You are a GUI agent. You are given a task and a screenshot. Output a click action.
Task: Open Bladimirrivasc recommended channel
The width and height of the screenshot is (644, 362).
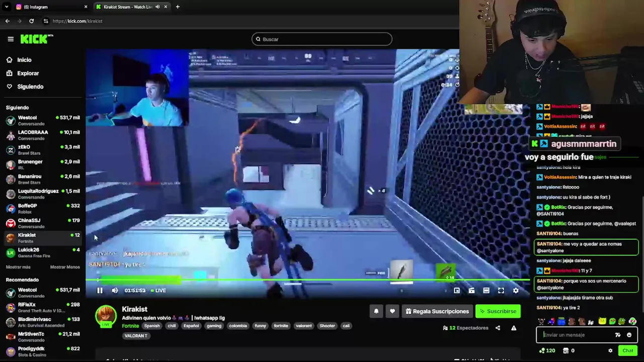[x=43, y=322]
